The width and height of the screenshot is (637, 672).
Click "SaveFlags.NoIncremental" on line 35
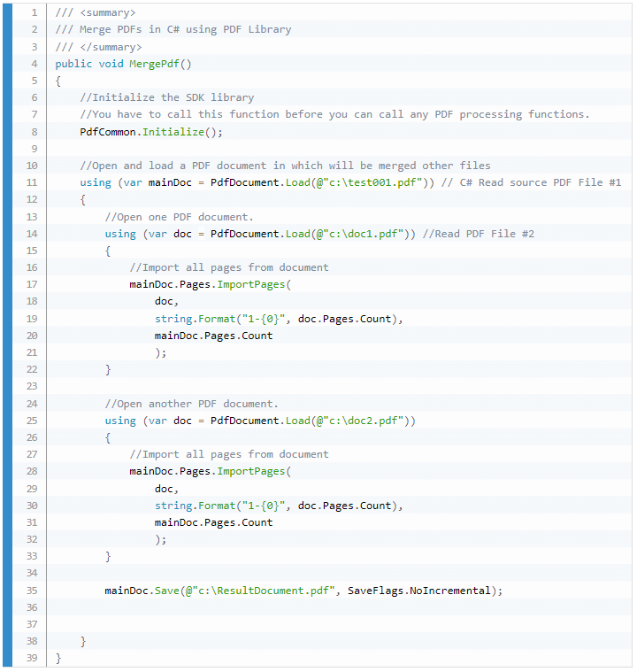point(419,591)
